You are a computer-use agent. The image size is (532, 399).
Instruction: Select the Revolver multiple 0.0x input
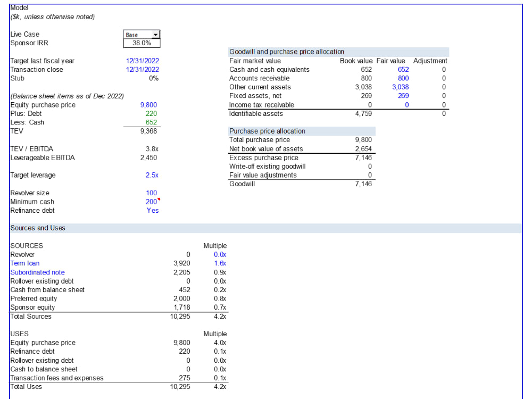tap(220, 255)
